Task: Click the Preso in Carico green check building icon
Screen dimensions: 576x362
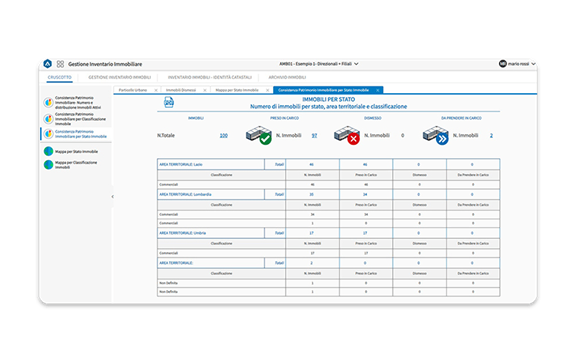Action: (x=259, y=135)
